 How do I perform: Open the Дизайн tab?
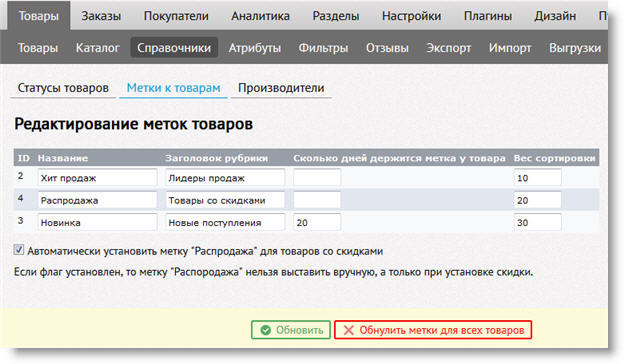555,16
